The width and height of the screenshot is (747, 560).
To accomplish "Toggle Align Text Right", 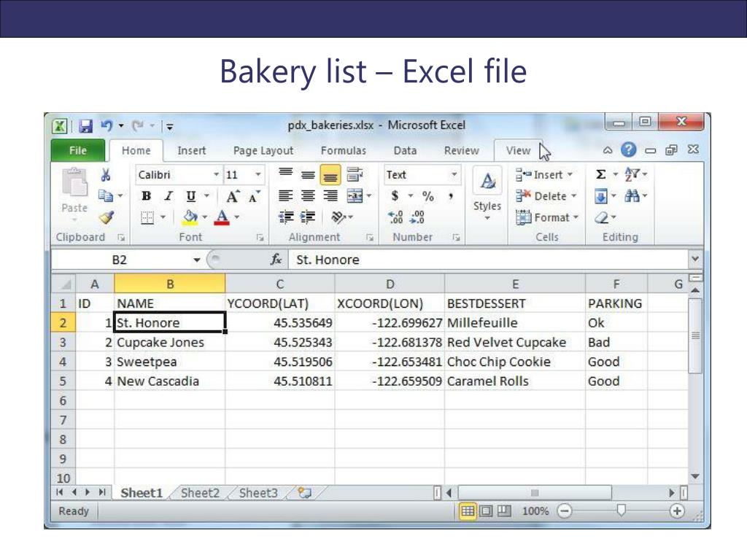I will click(330, 195).
